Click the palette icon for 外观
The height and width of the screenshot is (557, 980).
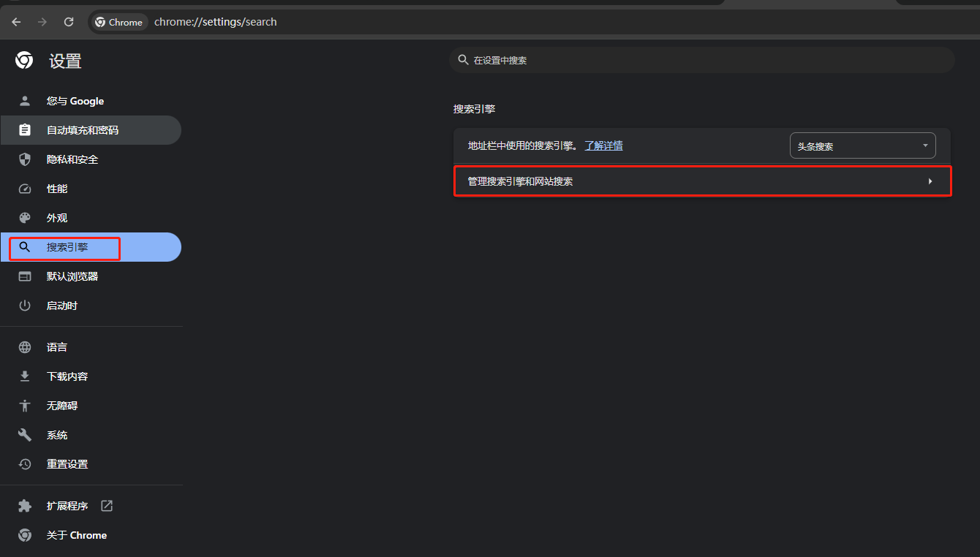click(25, 218)
